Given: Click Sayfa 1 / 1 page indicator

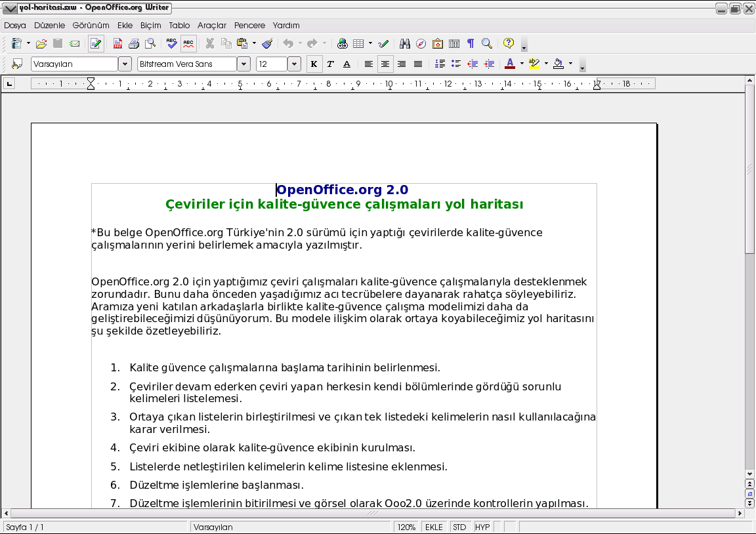Looking at the screenshot, I should tap(95, 527).
